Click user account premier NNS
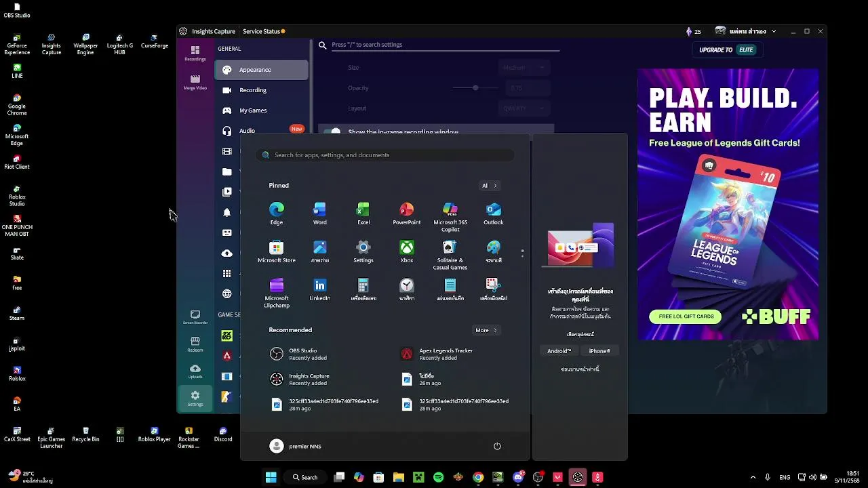 click(x=296, y=446)
